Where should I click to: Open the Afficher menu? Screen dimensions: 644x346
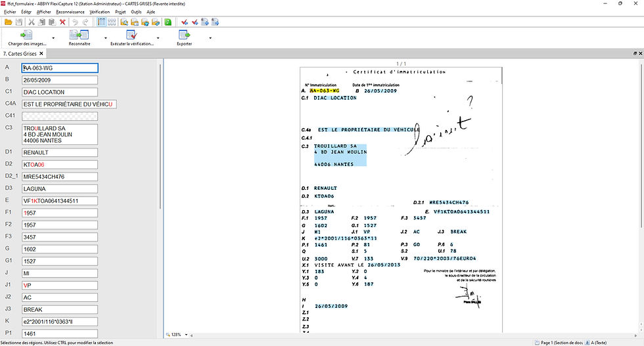44,12
